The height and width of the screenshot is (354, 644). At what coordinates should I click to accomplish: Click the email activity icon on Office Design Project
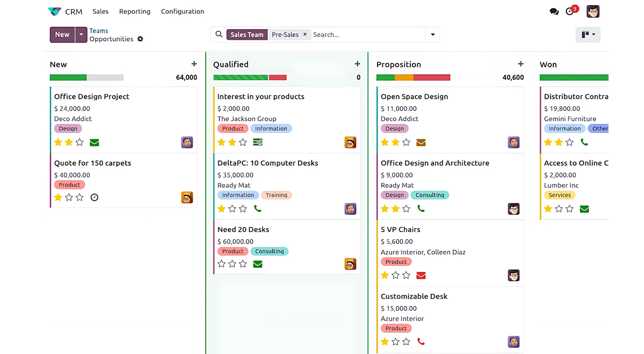tap(94, 143)
